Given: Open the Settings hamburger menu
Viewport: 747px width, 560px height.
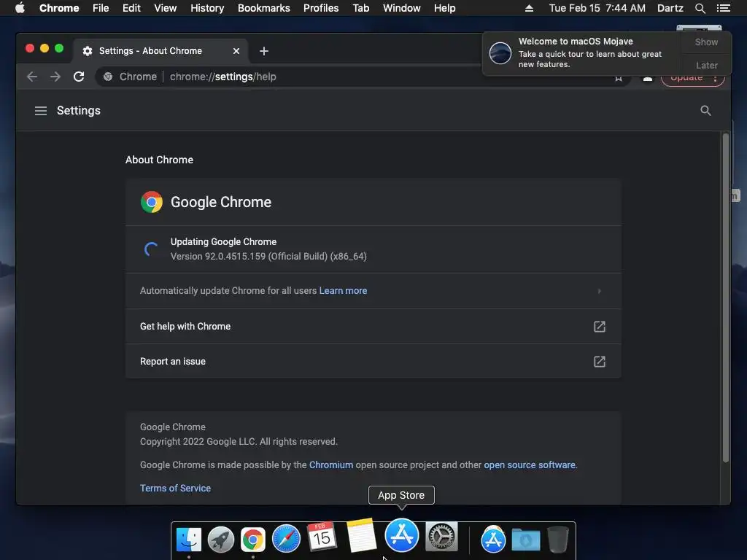Looking at the screenshot, I should pyautogui.click(x=41, y=111).
